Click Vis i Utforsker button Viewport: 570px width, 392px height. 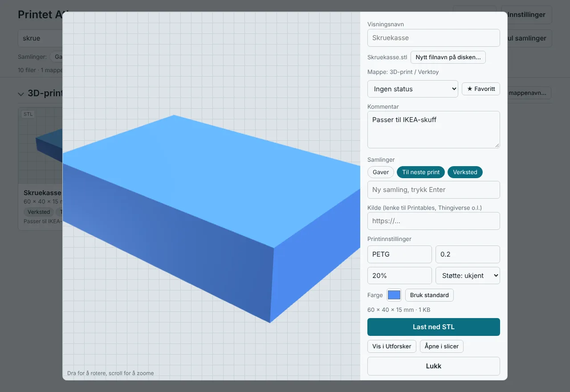click(392, 346)
